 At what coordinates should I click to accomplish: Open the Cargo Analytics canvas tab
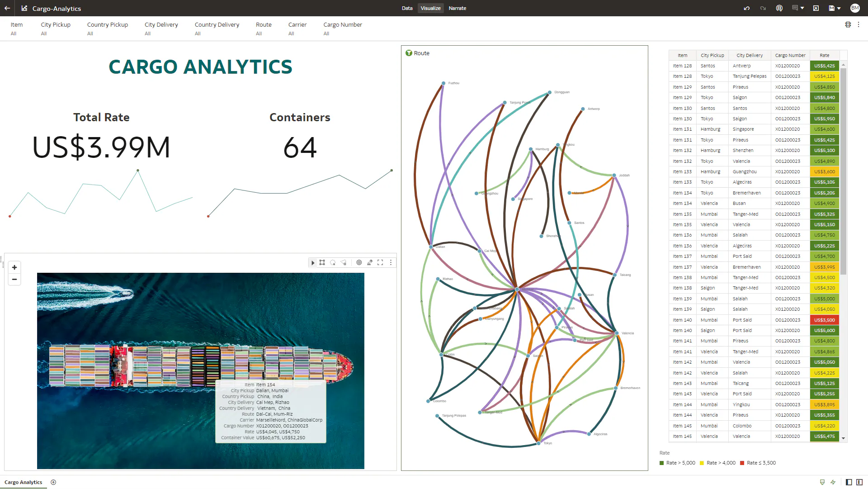[23, 482]
